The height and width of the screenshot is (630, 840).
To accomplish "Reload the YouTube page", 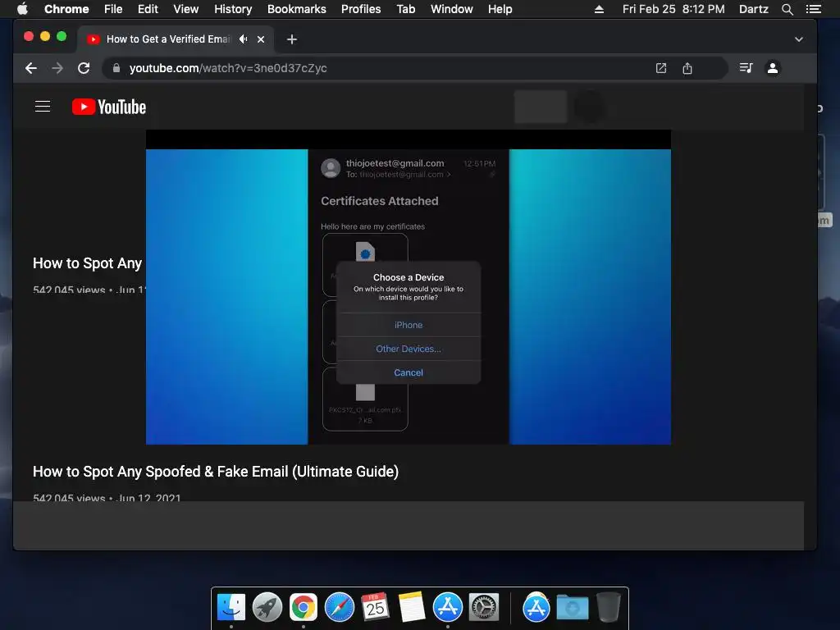I will (x=84, y=68).
